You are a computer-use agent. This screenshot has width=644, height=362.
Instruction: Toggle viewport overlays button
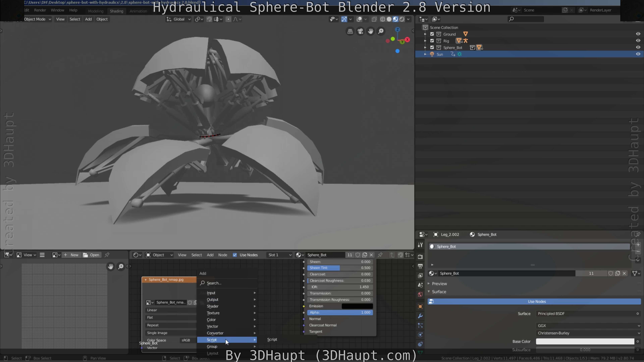(359, 19)
